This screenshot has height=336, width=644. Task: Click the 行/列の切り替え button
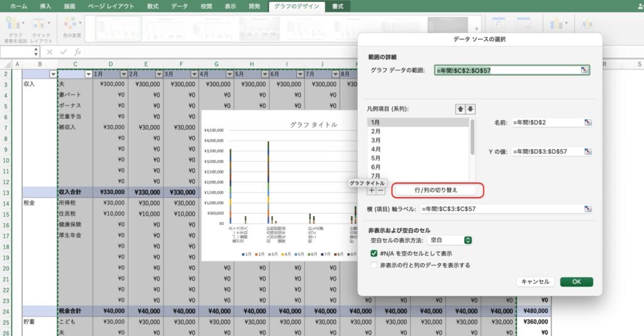pyautogui.click(x=436, y=190)
